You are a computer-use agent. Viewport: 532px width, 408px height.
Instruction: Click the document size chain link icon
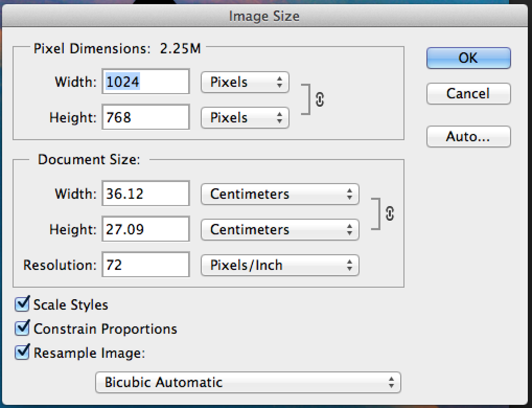click(389, 213)
